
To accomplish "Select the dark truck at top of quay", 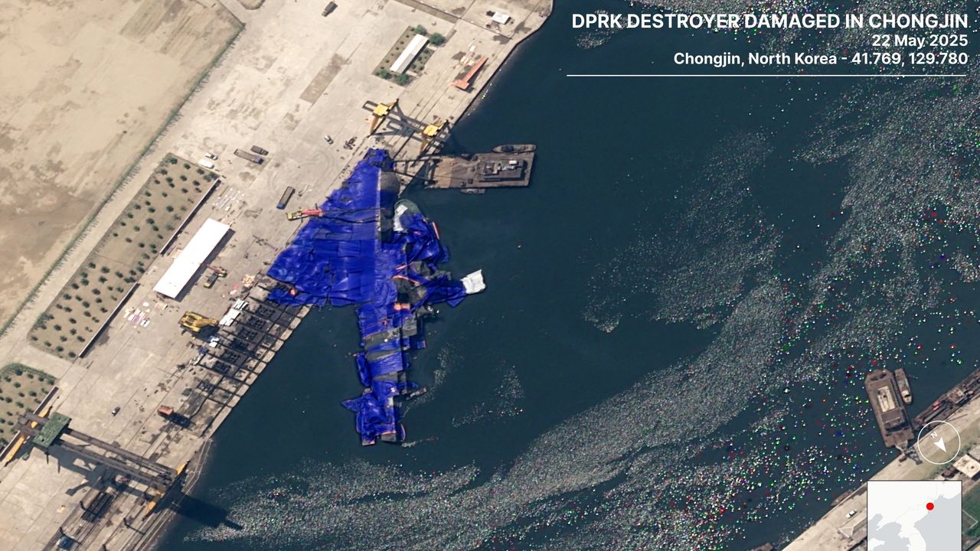I will (x=329, y=8).
